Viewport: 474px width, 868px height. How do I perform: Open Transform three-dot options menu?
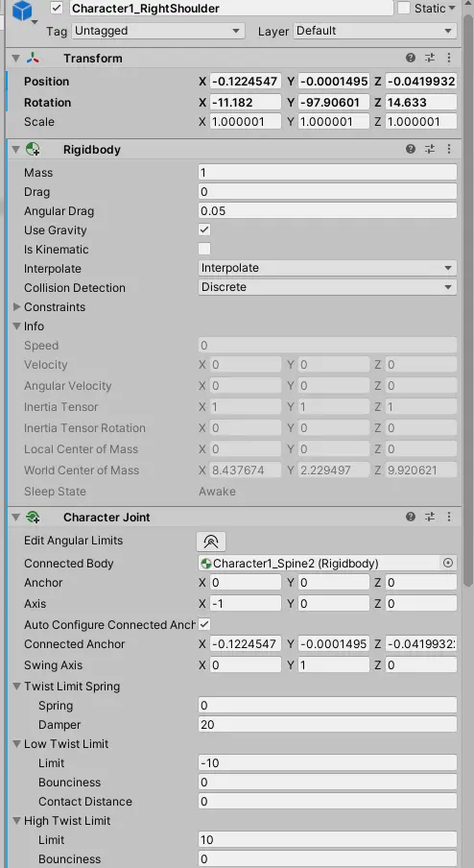449,59
